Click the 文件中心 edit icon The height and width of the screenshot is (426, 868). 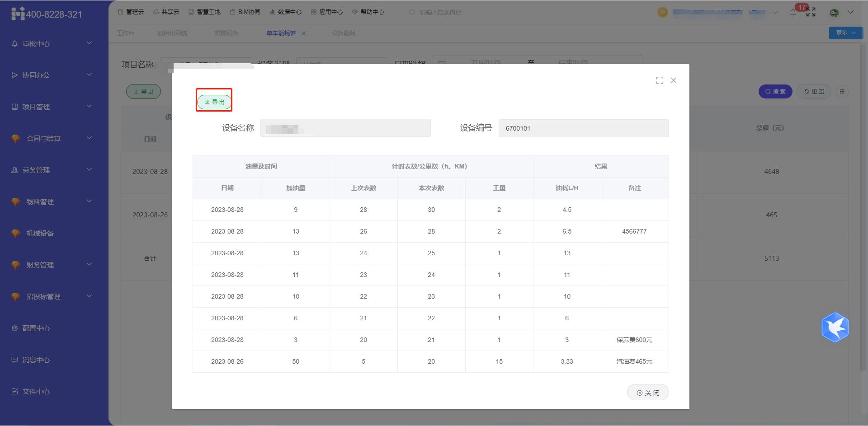click(15, 391)
